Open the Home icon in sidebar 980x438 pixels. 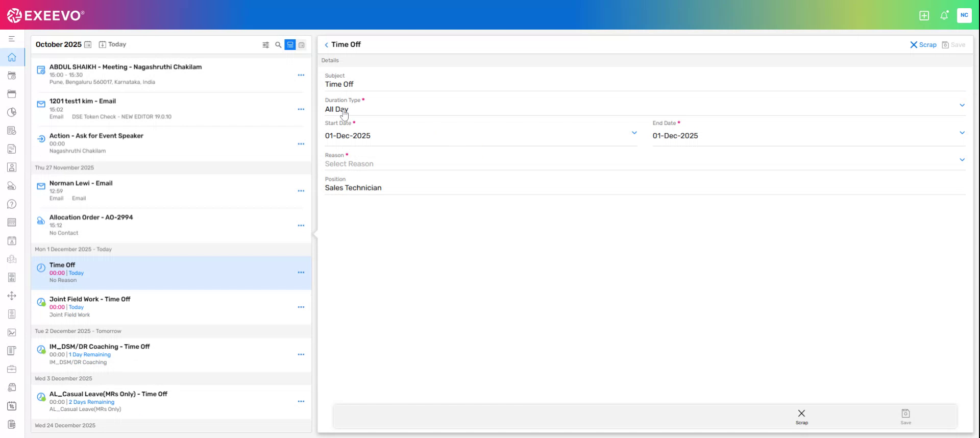(x=12, y=57)
